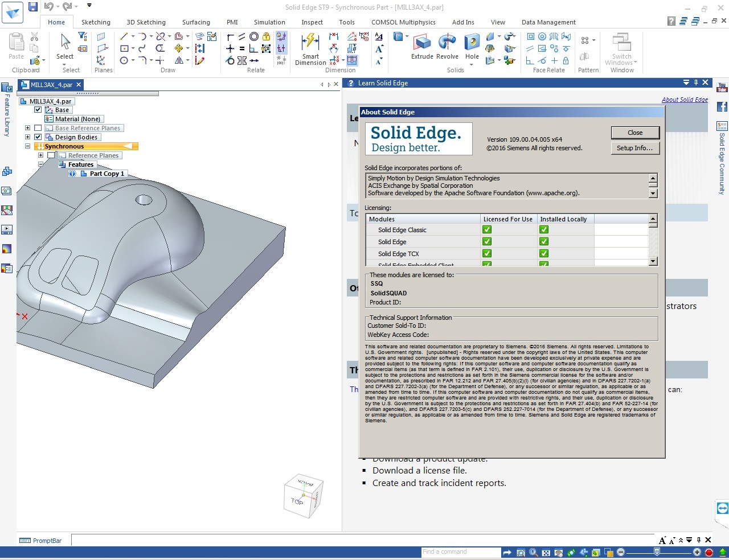Click the Find a command field
The height and width of the screenshot is (560, 729).
(x=460, y=552)
